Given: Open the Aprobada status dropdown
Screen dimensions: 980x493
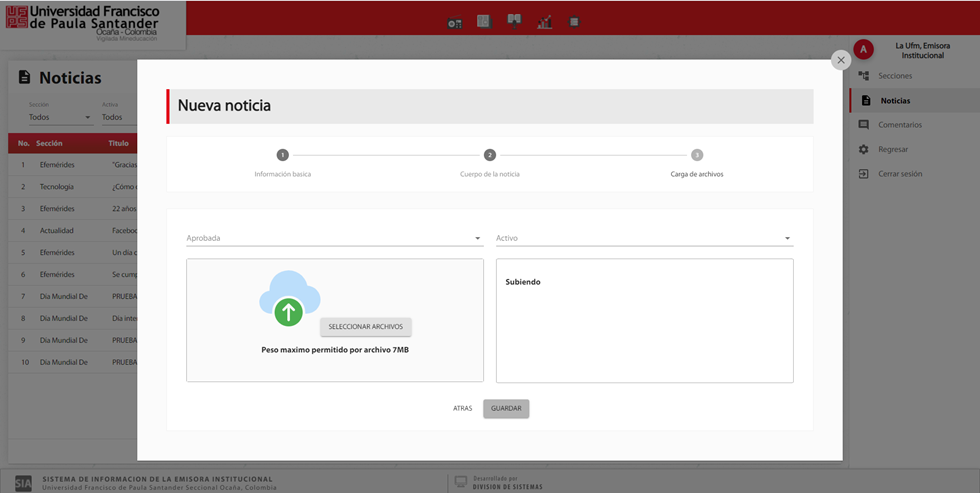Looking at the screenshot, I should point(334,238).
